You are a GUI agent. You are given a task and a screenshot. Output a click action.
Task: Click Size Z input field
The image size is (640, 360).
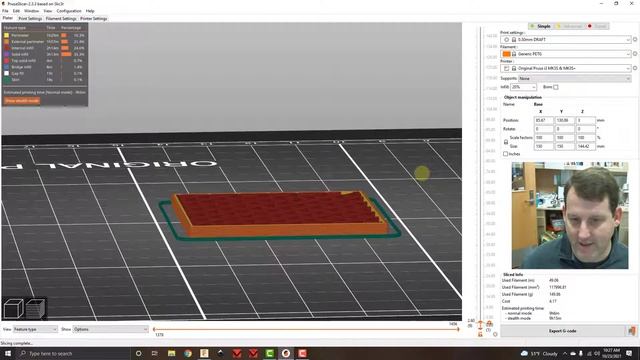tap(585, 146)
